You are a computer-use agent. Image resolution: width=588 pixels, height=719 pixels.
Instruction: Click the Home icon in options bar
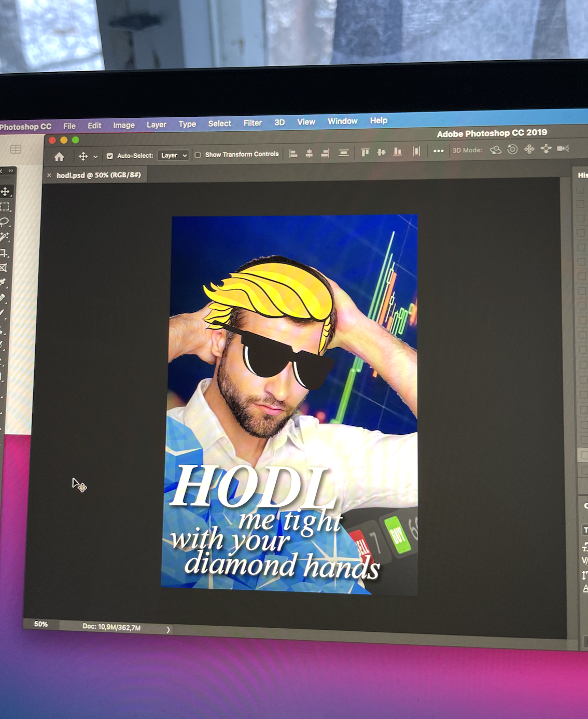coord(59,157)
